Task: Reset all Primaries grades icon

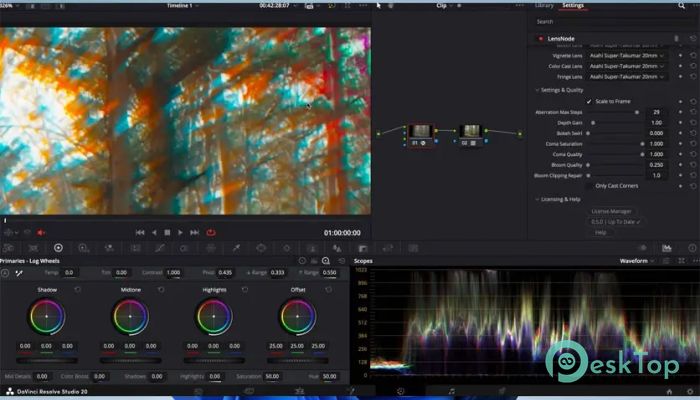Action: click(342, 261)
